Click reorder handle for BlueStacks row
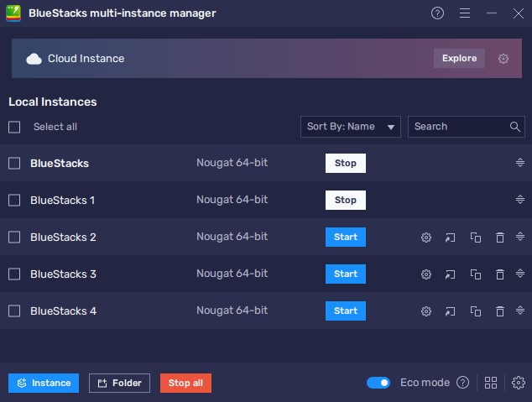 [520, 163]
